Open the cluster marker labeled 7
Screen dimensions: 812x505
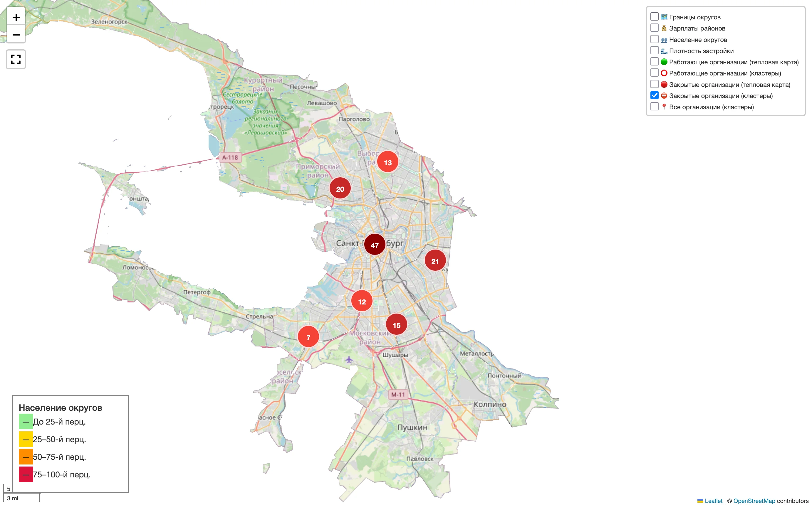click(308, 337)
